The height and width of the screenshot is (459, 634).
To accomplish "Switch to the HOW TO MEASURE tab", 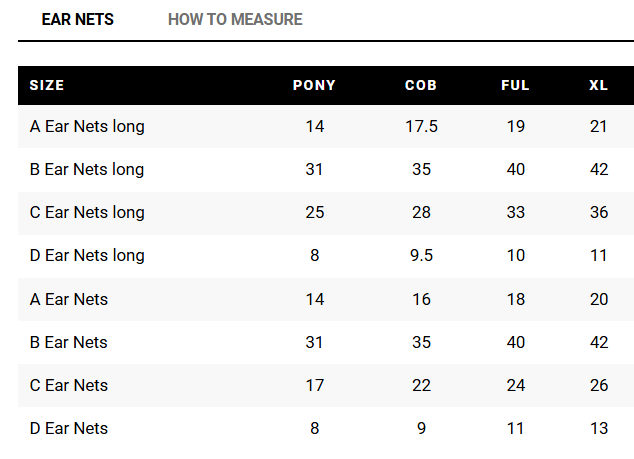I will tap(235, 19).
